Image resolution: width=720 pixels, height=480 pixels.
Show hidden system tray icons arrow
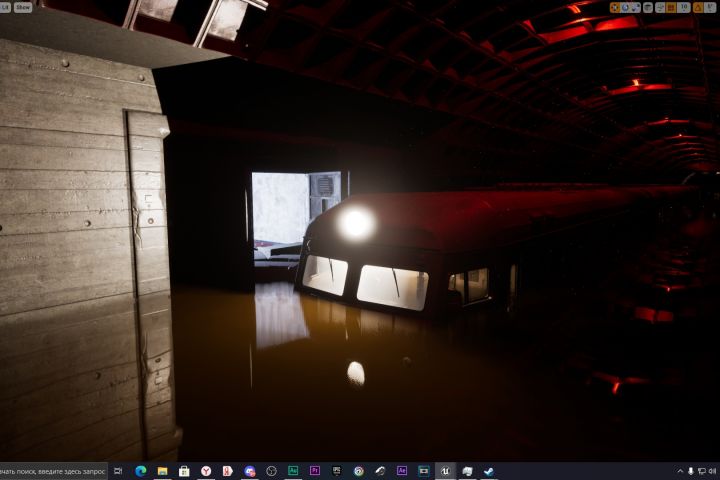pyautogui.click(x=680, y=471)
